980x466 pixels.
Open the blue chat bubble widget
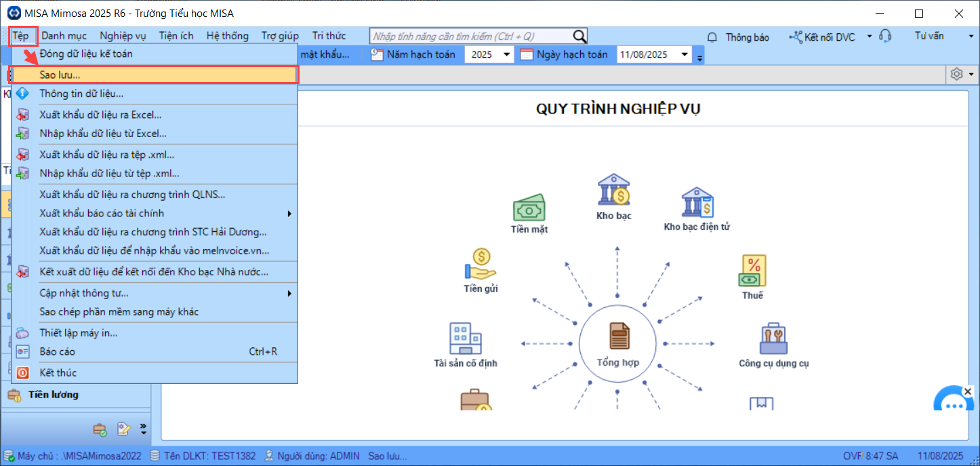[954, 402]
